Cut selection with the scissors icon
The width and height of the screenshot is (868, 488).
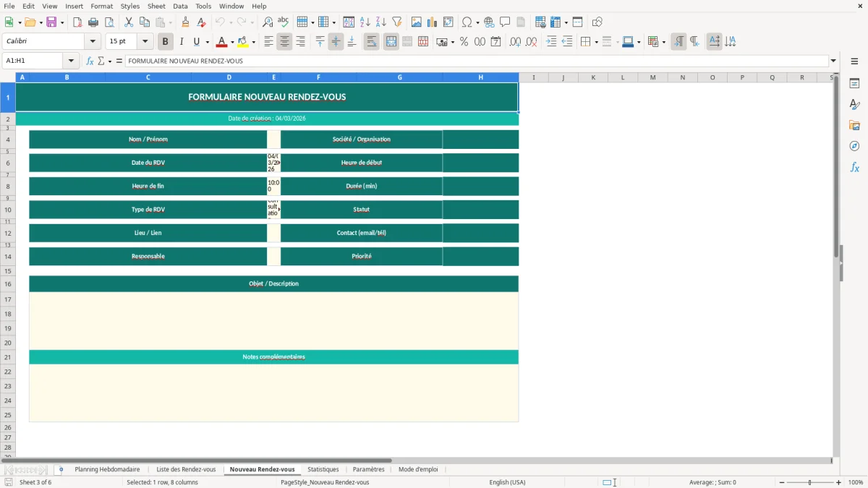pyautogui.click(x=128, y=22)
